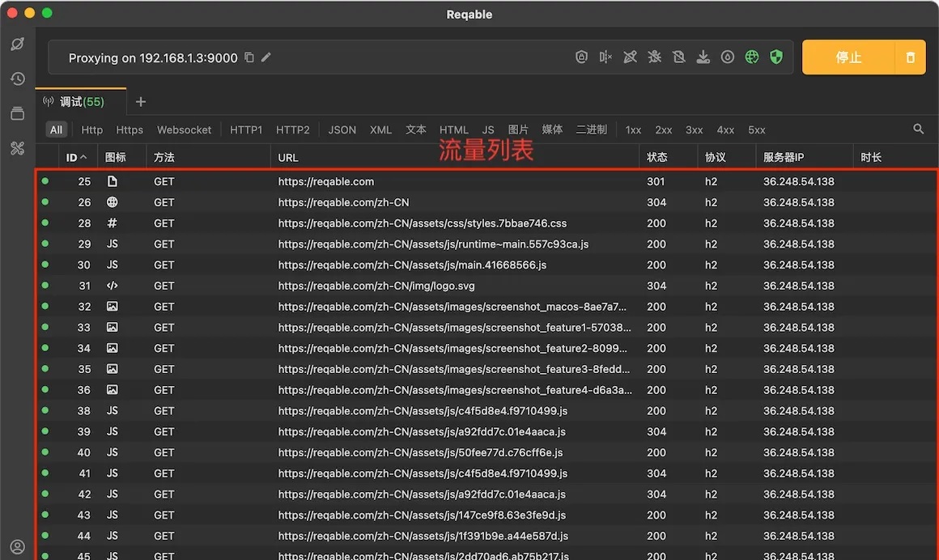Select the img/logo.svg request row

[x=486, y=286]
